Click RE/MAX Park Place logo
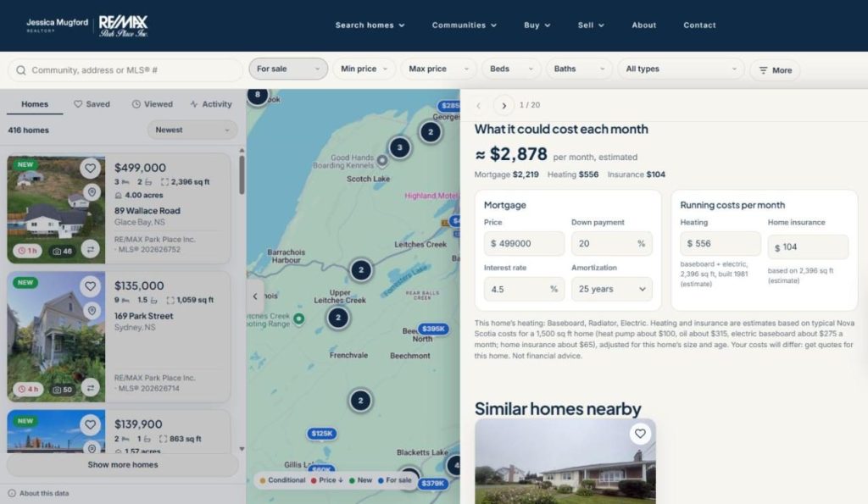 123,25
